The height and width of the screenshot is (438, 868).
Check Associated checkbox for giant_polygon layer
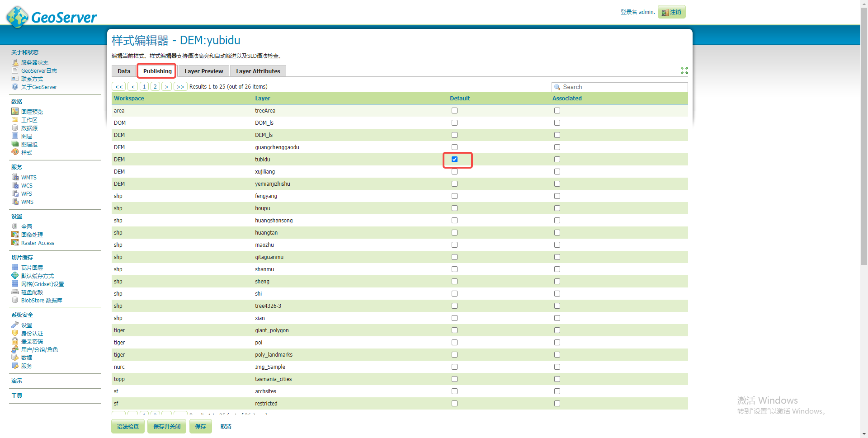click(557, 330)
